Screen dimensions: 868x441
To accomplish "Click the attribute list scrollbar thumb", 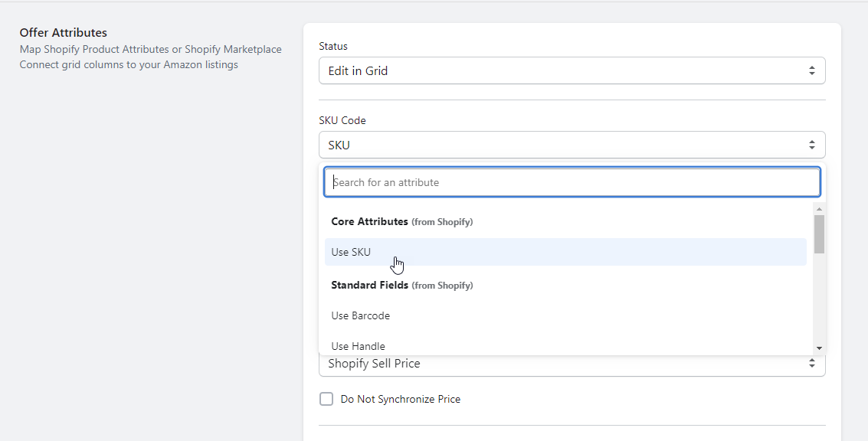I will pos(819,234).
